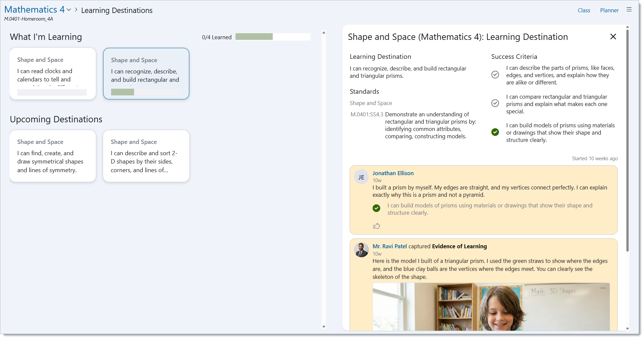Select the 'symmetrical shapes' upcoming destination card
The height and width of the screenshot is (339, 644).
[53, 156]
